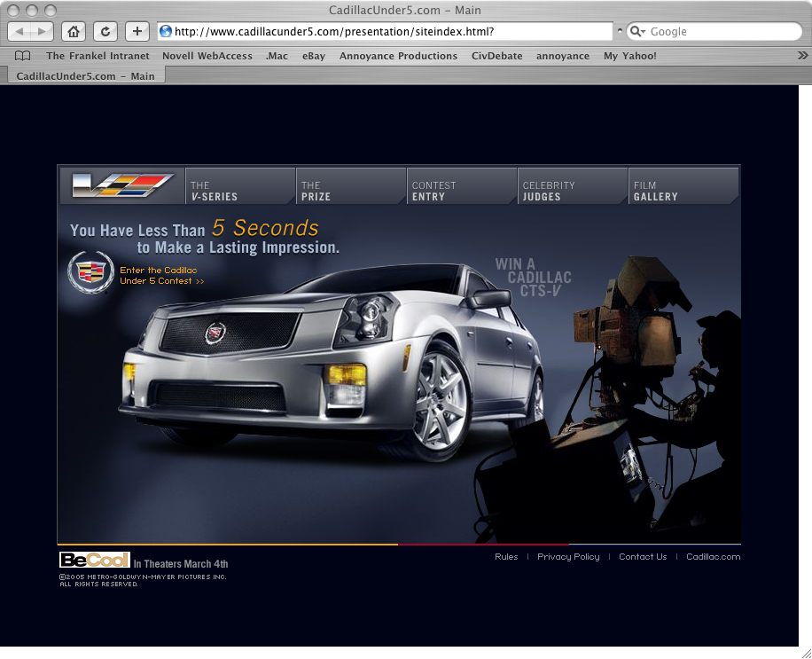Open the Celebrity Judges navigation tab
Image resolution: width=812 pixels, height=659 pixels.
(573, 186)
